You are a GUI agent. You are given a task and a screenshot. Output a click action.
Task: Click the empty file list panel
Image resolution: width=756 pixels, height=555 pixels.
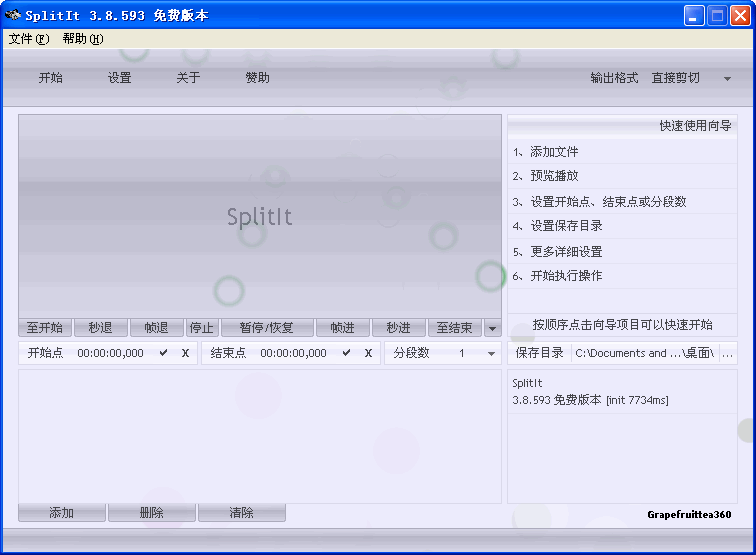click(x=260, y=436)
